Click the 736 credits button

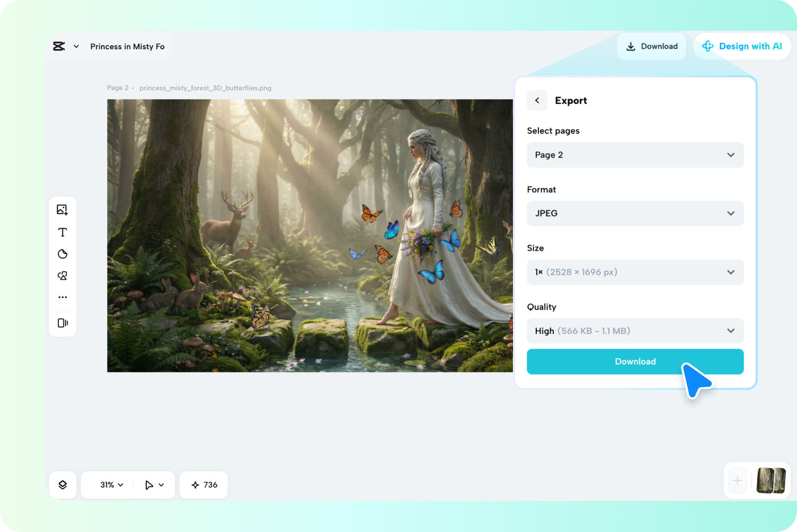(x=204, y=485)
